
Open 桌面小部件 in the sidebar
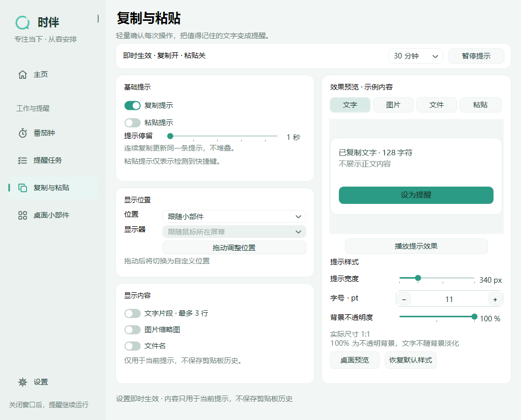53,216
